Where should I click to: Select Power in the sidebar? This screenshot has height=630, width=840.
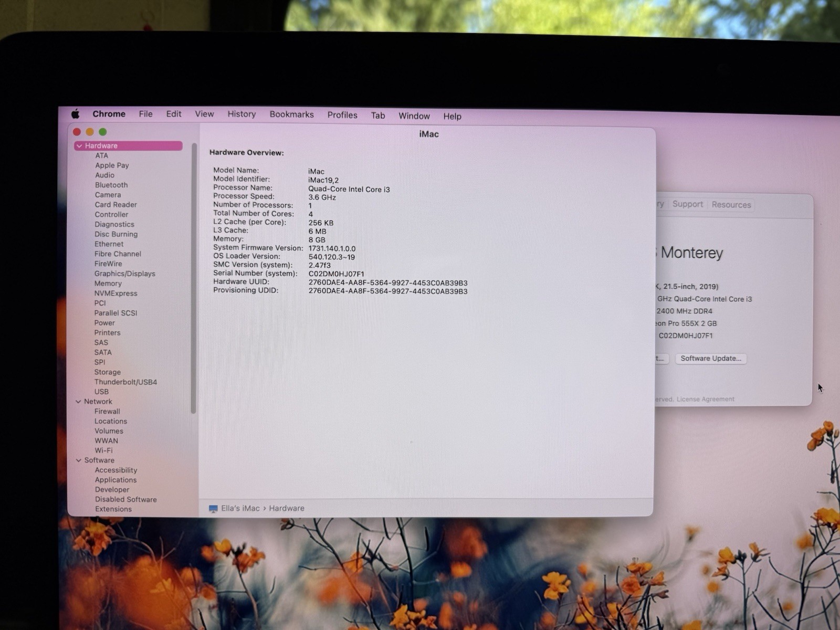(x=104, y=323)
